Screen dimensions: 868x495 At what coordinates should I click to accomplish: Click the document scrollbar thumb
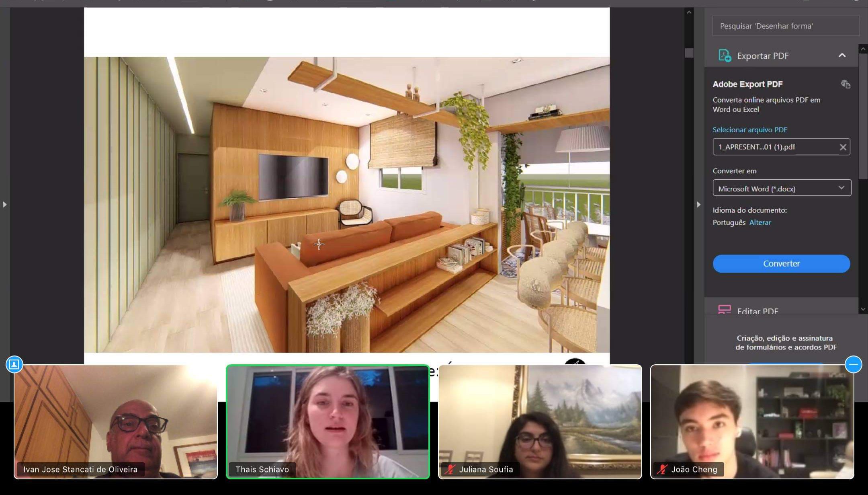pos(689,53)
